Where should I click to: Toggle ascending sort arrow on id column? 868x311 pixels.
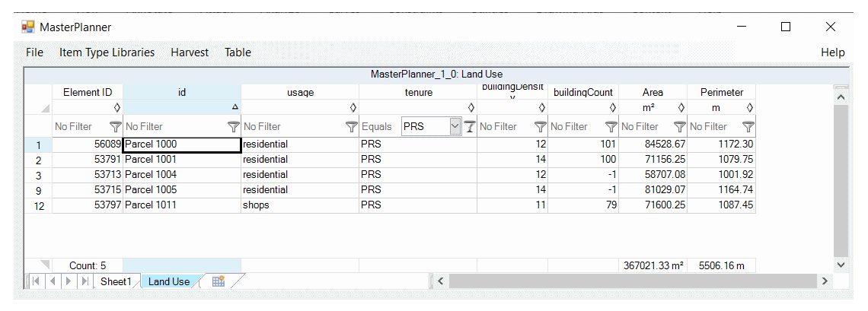235,107
